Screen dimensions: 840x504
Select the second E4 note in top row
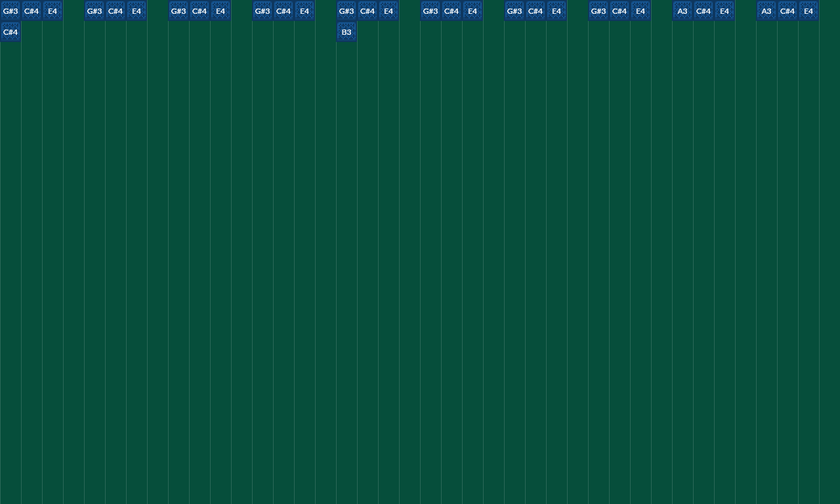(136, 10)
